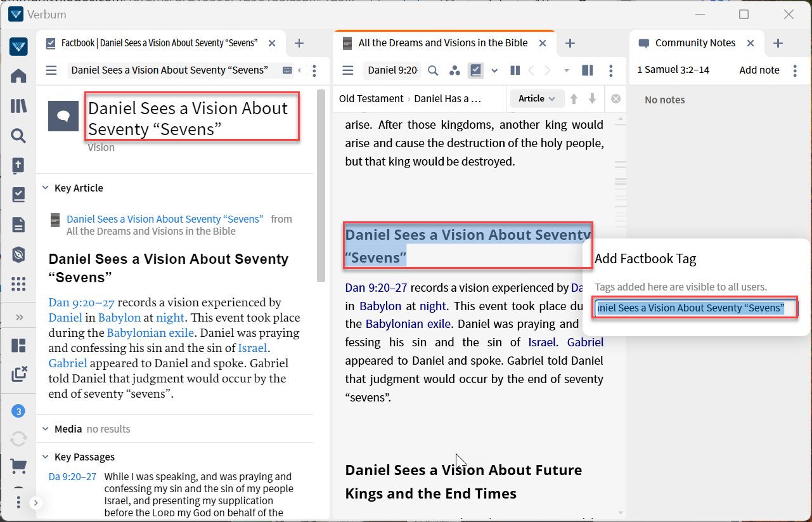Open Key Article link to Dreams and Visions
This screenshot has width=812, height=522.
tap(165, 219)
